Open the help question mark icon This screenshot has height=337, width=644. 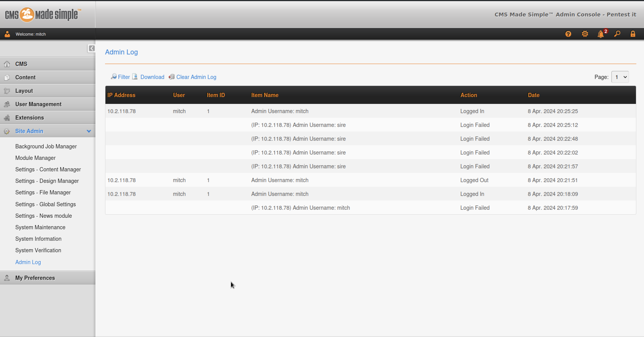[x=568, y=34]
